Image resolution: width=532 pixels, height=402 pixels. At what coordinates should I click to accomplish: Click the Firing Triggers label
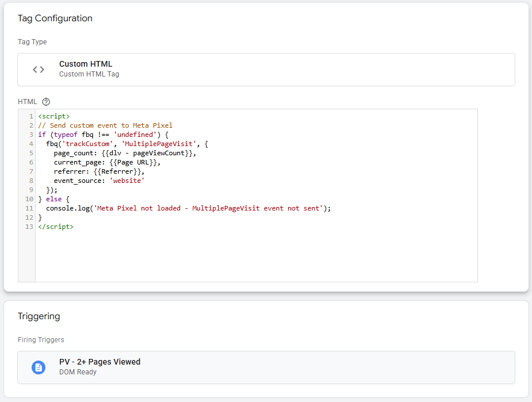[41, 339]
